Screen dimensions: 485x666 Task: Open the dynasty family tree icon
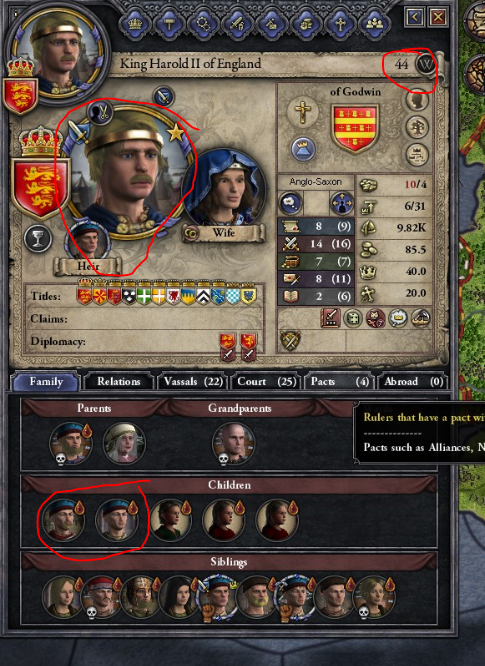[x=417, y=127]
